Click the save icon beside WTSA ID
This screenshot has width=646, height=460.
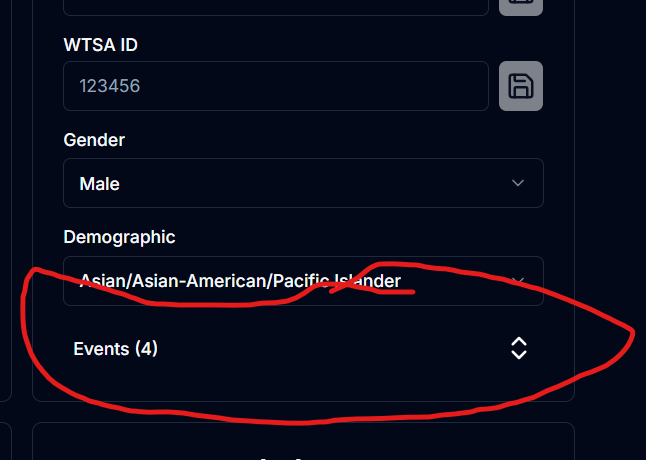[521, 86]
